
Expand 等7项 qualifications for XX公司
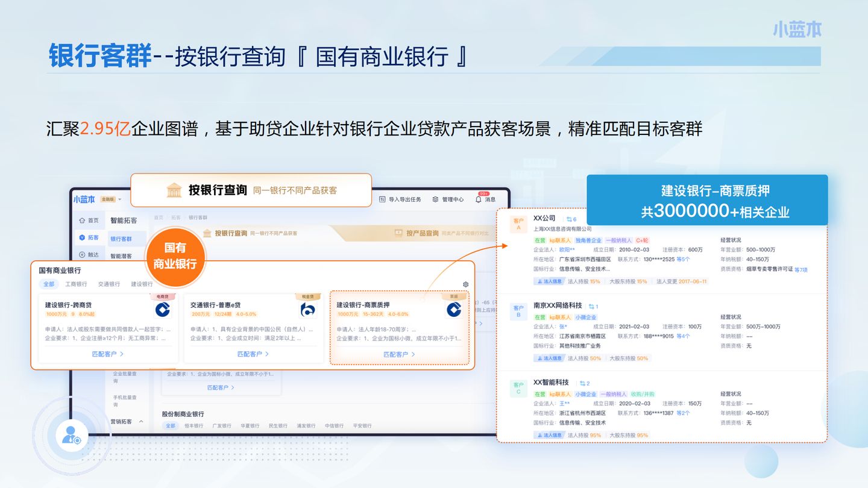(x=801, y=270)
